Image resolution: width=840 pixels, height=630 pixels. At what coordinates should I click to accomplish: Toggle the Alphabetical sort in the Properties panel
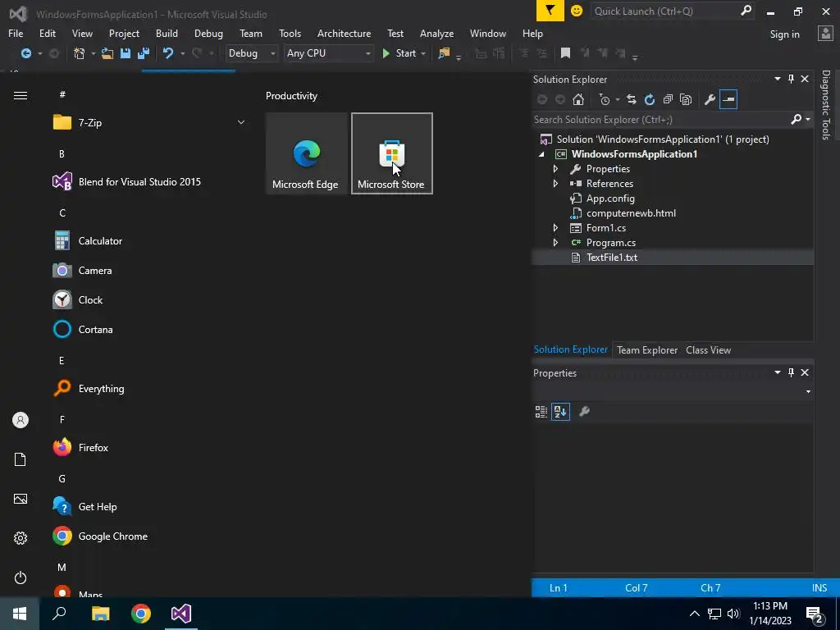coord(560,412)
